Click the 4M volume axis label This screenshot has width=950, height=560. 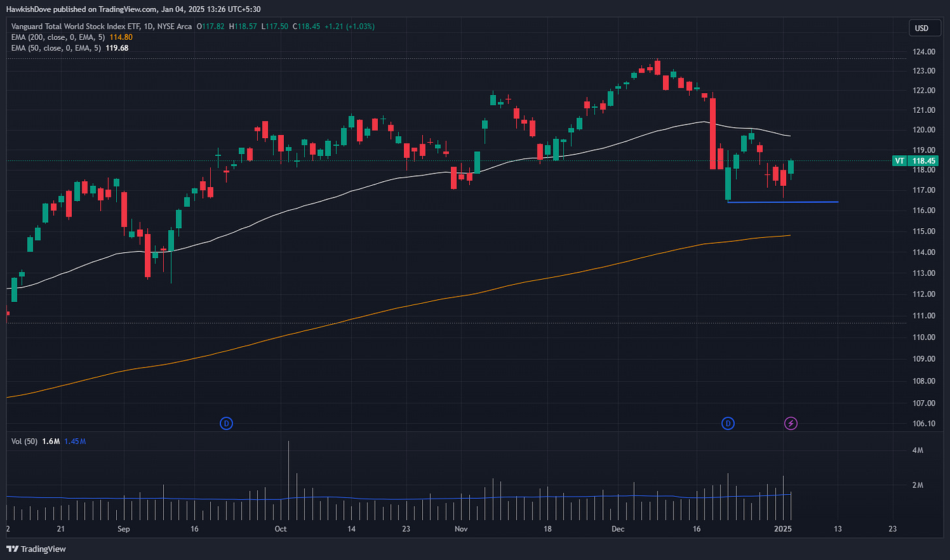click(x=917, y=450)
